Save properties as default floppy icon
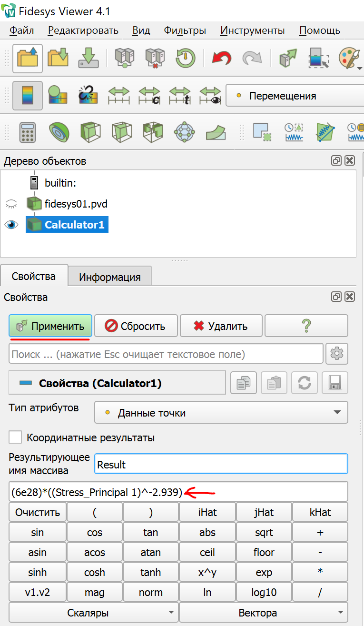 [335, 383]
